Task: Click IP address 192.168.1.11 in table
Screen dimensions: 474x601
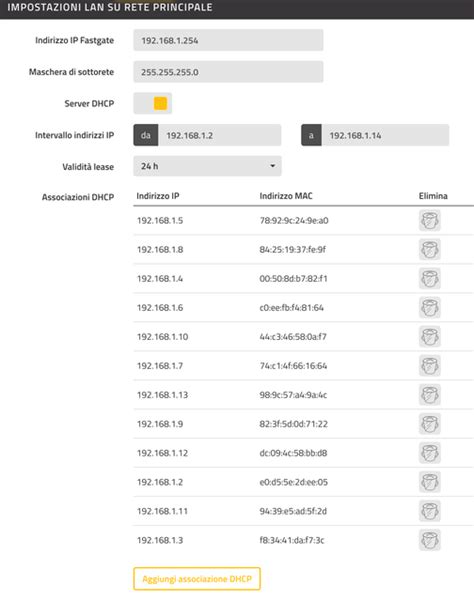Action: point(162,511)
